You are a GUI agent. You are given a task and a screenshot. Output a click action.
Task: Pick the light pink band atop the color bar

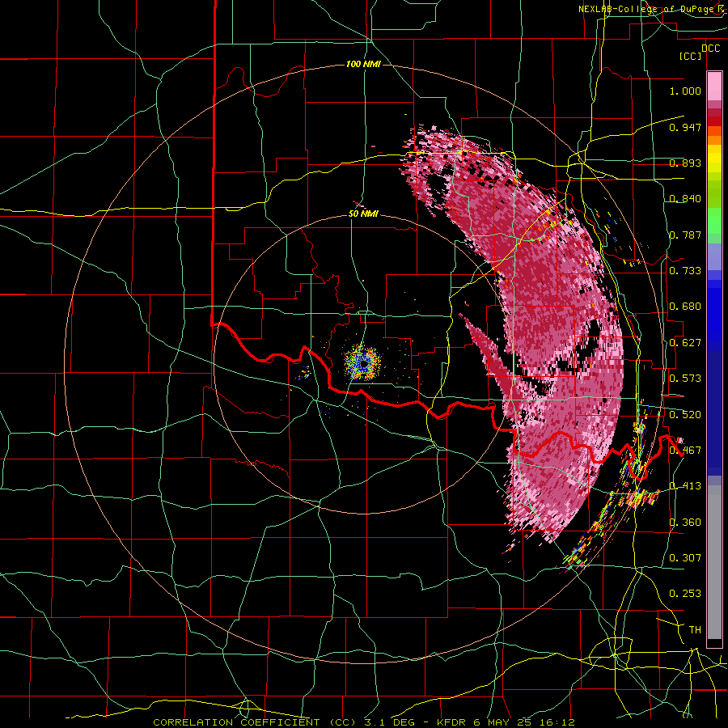(x=714, y=87)
